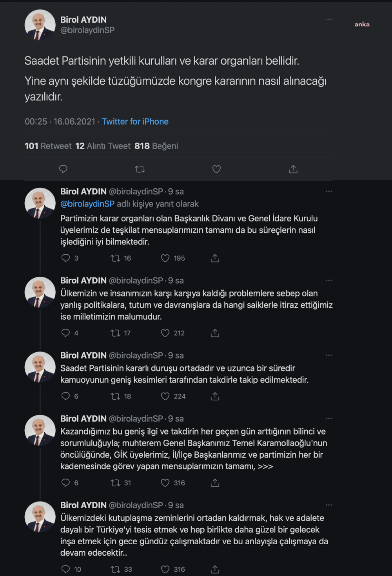The width and height of the screenshot is (392, 576).
Task: Like the reply with 224 likes
Action: pos(165,397)
